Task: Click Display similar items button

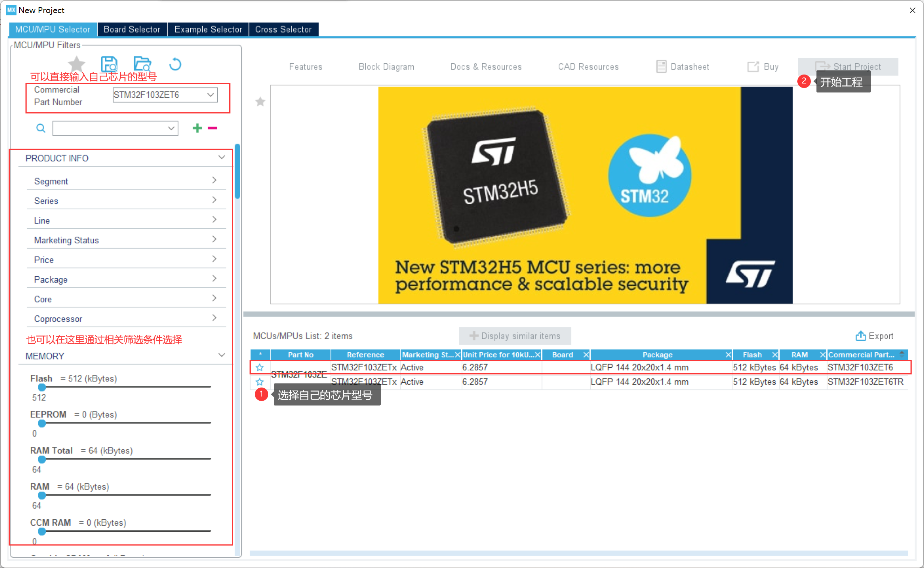Action: (x=514, y=336)
